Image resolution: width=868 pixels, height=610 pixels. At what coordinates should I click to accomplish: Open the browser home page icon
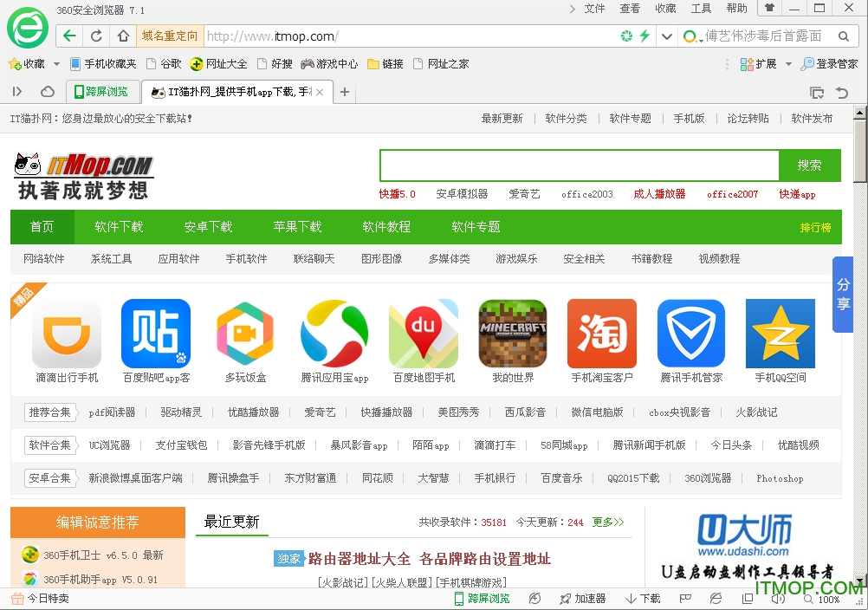coord(123,36)
